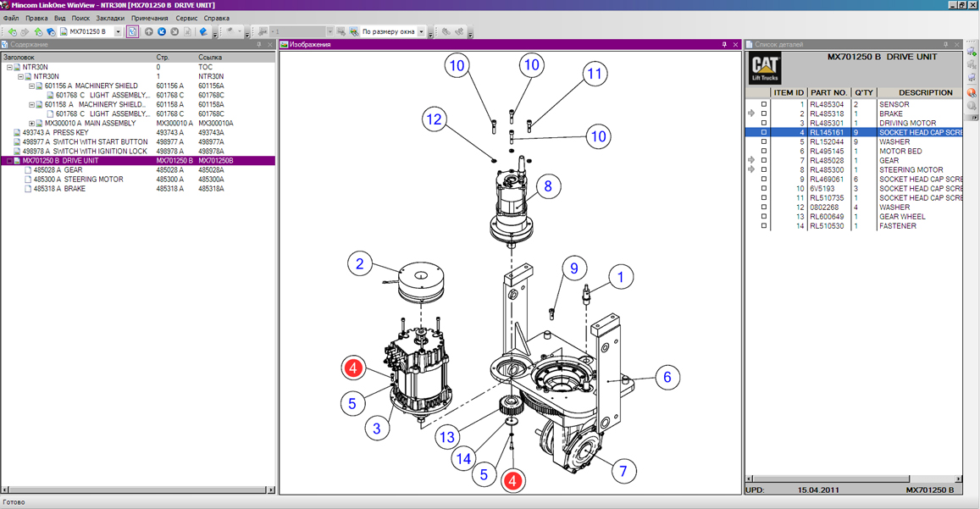Open the По размеру окна zoom dropdown
Screen dimensions: 980x509
(421, 32)
